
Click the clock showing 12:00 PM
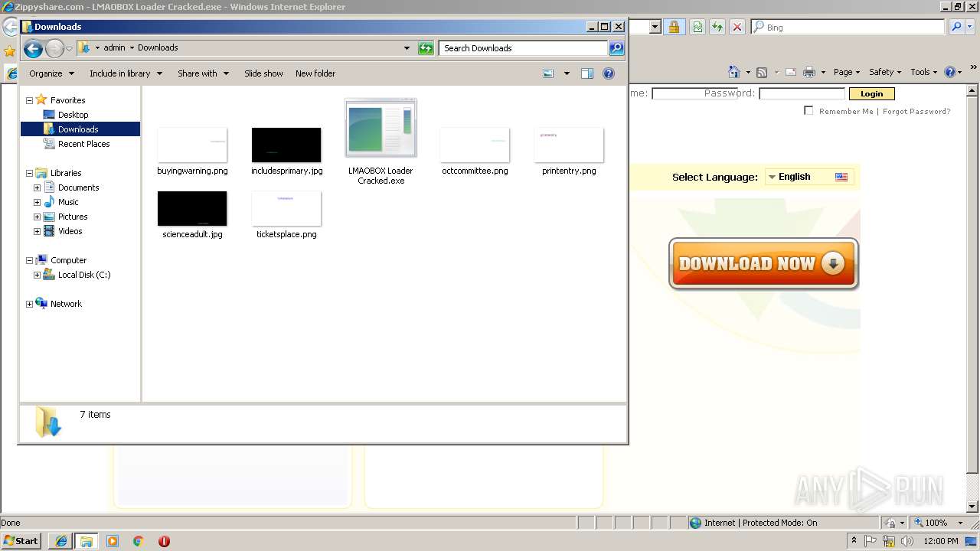941,541
